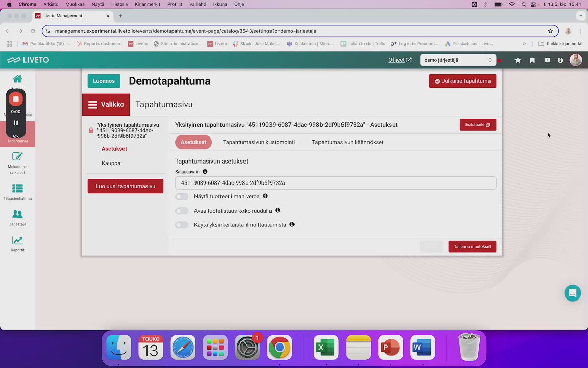Viewport: 588px width, 368px height.
Task: Switch to Tapahtumasivun kustomointi tab
Action: click(x=259, y=142)
